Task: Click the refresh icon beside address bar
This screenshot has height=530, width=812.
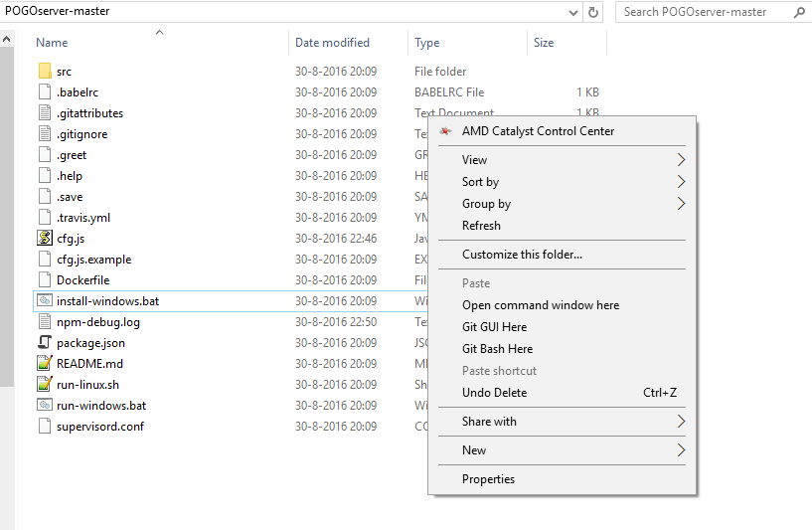Action: [594, 12]
